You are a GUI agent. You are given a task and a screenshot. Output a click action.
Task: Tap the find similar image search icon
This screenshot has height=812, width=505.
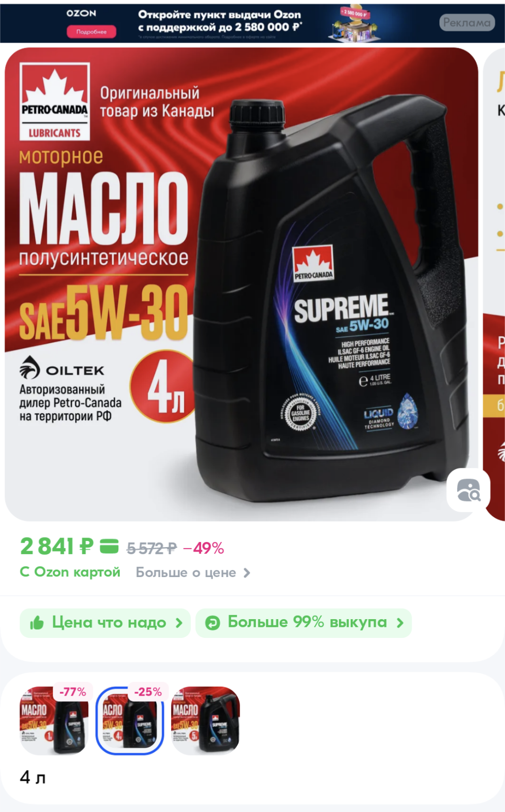[x=468, y=490]
